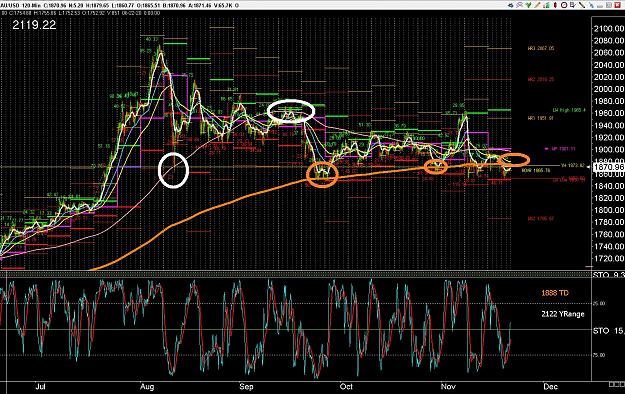The image size is (625, 394).
Task: Click the STO 15 label beside stochastic midline
Action: pyautogui.click(x=609, y=331)
